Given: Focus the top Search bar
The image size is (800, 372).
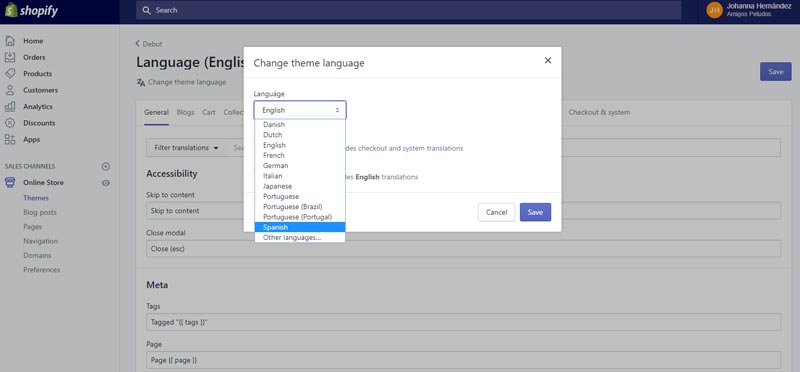Looking at the screenshot, I should (408, 10).
